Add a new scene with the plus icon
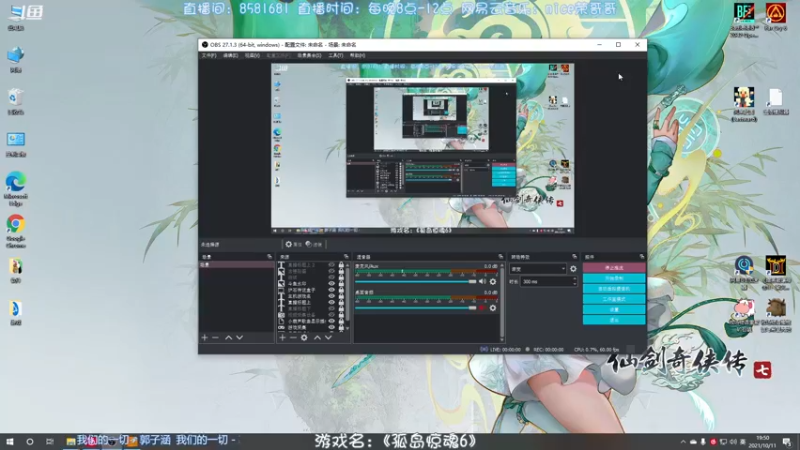 (x=205, y=338)
